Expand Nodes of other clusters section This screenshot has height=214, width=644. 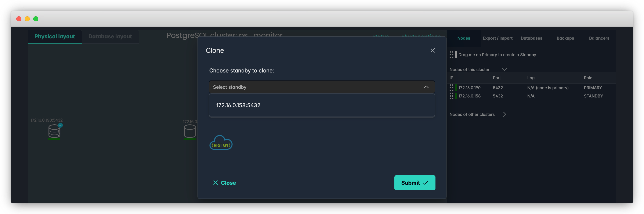504,114
